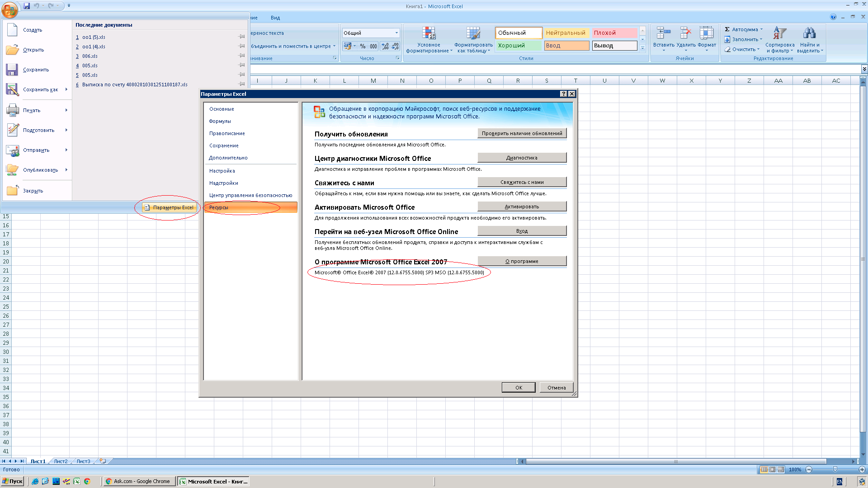Screen dimensions: 868x488
Task: Click the Save floppy icon in Office menu
Action: 12,70
